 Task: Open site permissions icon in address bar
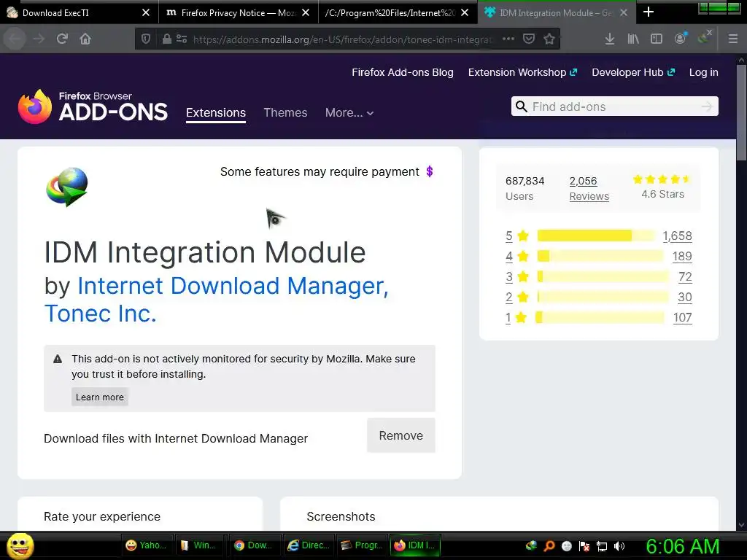click(x=182, y=39)
